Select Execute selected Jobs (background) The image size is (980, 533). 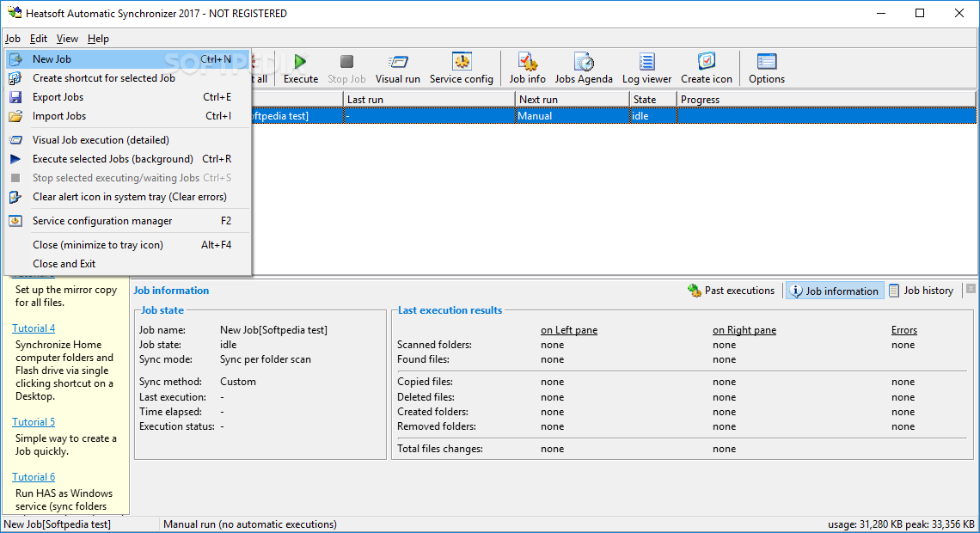pyautogui.click(x=127, y=159)
